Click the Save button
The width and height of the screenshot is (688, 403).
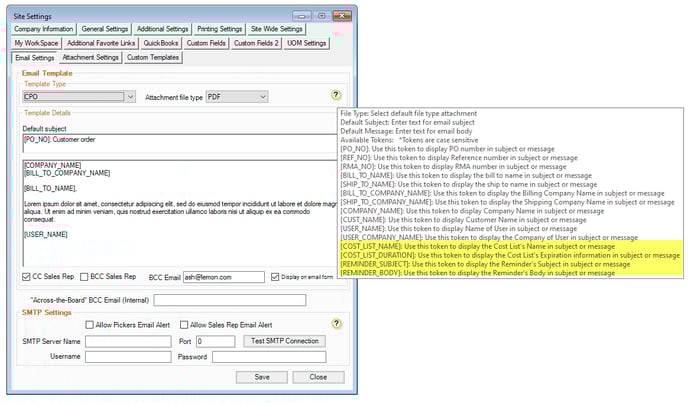click(260, 377)
